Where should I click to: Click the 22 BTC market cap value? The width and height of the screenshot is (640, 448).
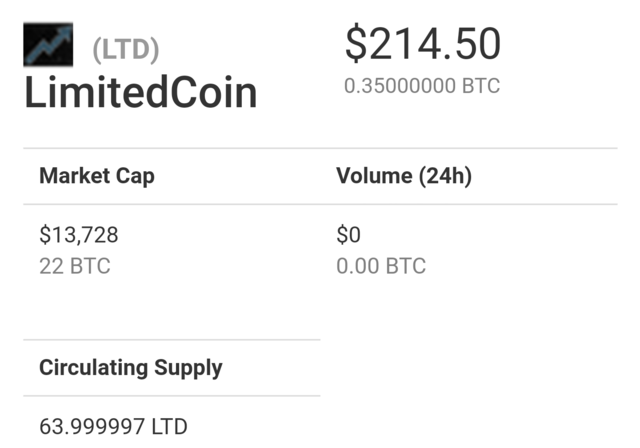point(75,266)
